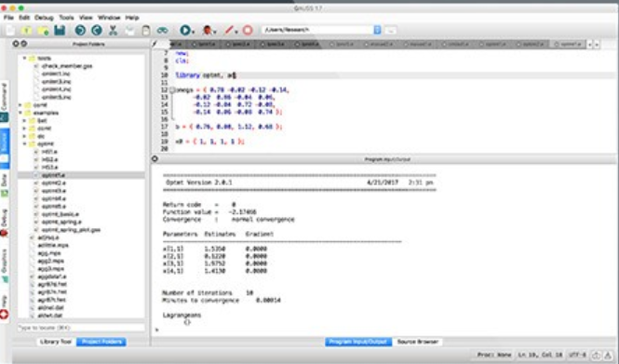Image resolution: width=619 pixels, height=364 pixels.
Task: Save the file with the floppy disk icon
Action: [60, 30]
